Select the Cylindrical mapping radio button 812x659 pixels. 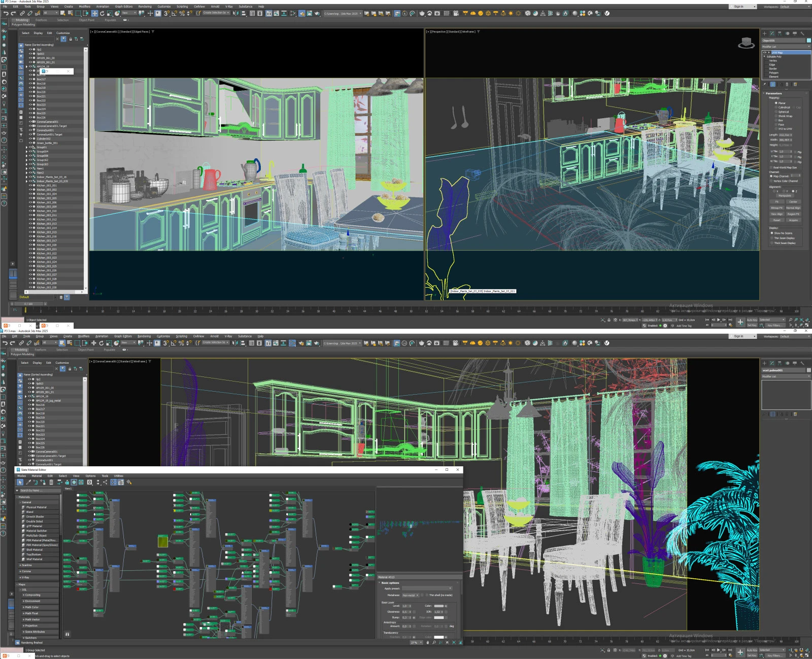(776, 108)
